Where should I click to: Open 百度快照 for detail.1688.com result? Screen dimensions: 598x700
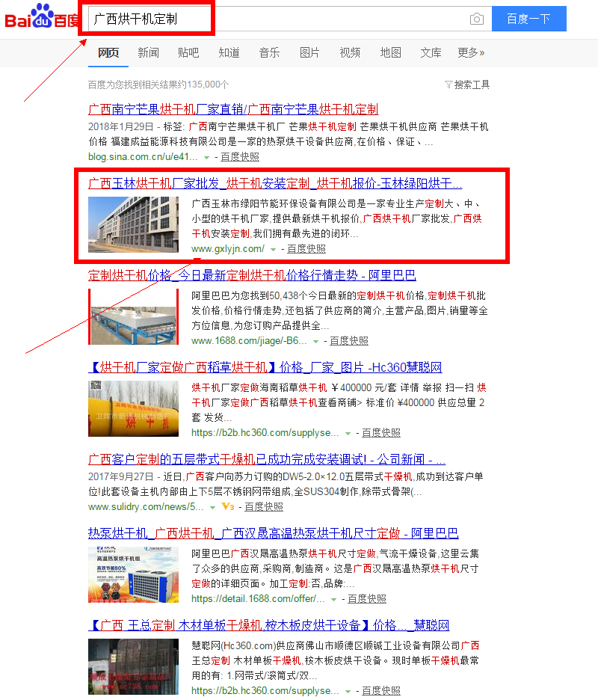click(x=367, y=598)
